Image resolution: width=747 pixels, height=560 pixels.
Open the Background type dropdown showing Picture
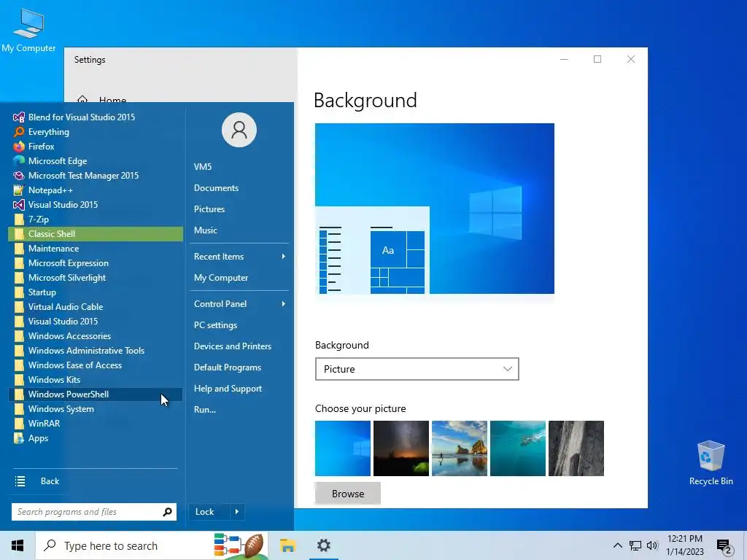(417, 369)
